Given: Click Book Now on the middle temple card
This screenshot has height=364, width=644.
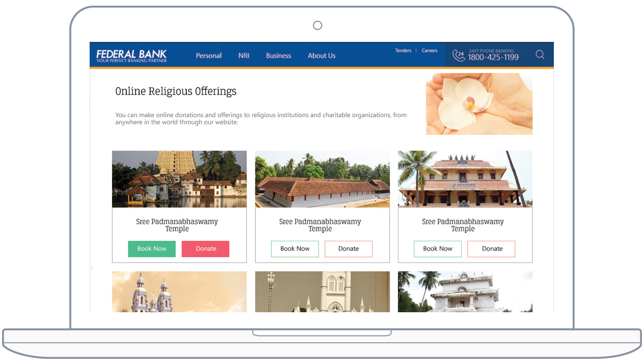Looking at the screenshot, I should pos(295,249).
